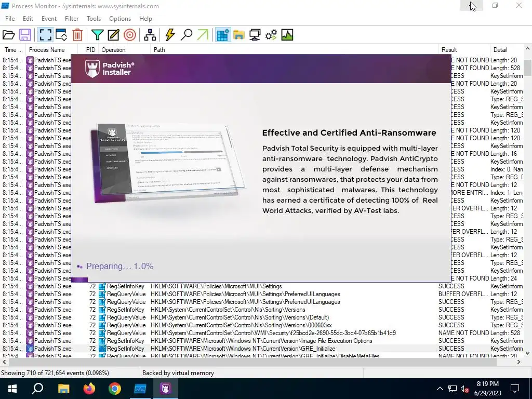The width and height of the screenshot is (532, 399).
Task: Open the Process Tree toolbar icon
Action: (150, 35)
